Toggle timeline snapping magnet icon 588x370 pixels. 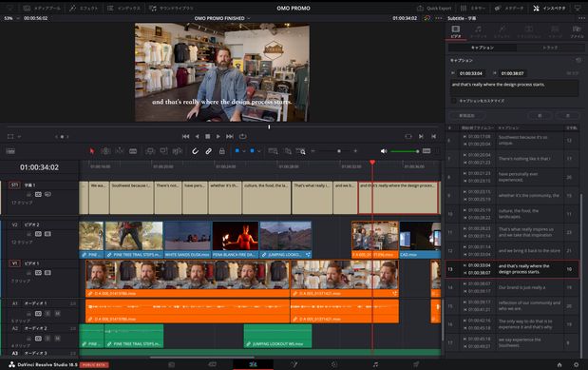click(x=195, y=151)
